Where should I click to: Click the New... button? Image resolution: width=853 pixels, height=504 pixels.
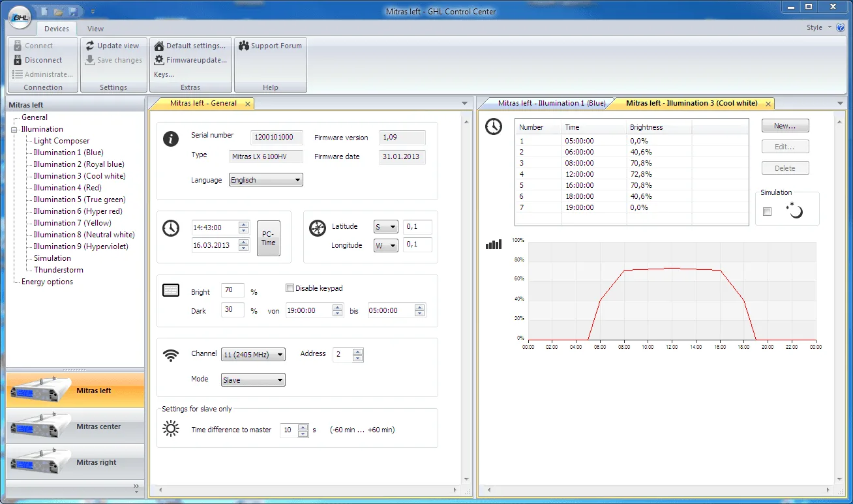785,126
